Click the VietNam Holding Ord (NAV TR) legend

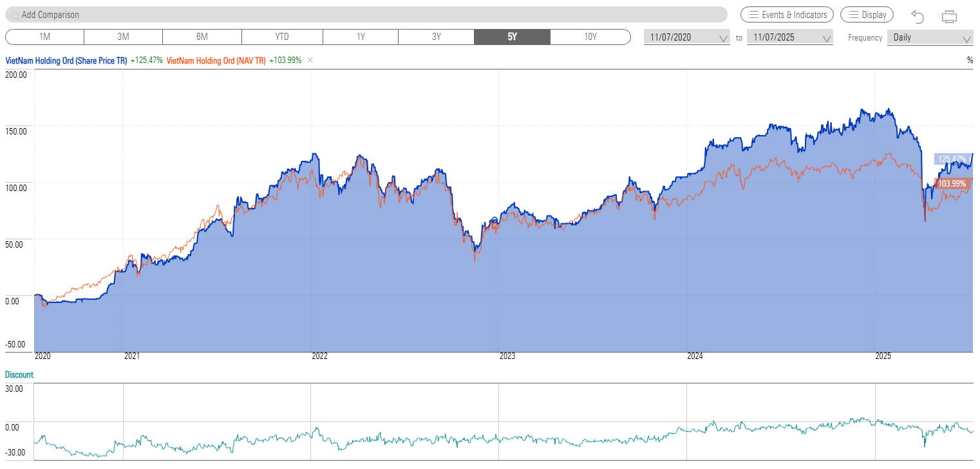pyautogui.click(x=216, y=60)
